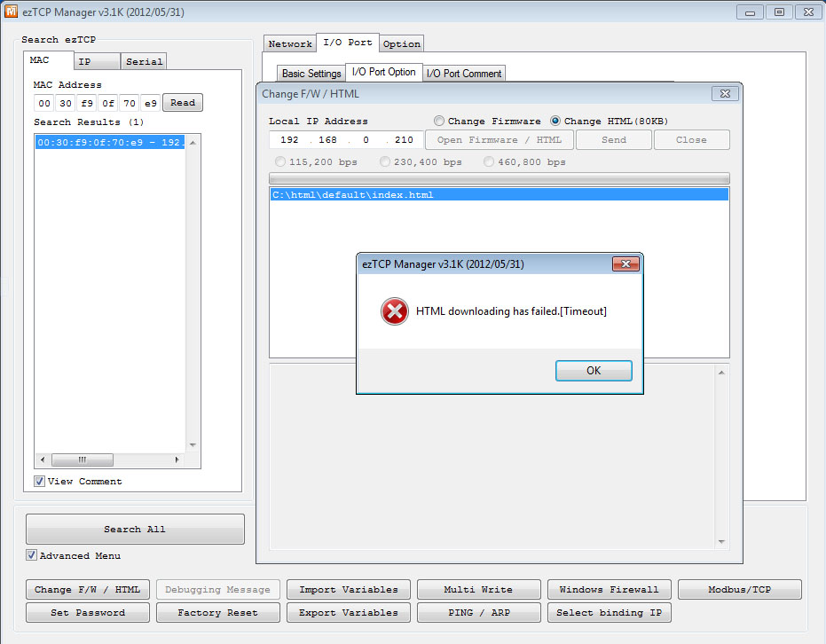Select the MAC search tab
826x644 pixels.
pyautogui.click(x=49, y=60)
